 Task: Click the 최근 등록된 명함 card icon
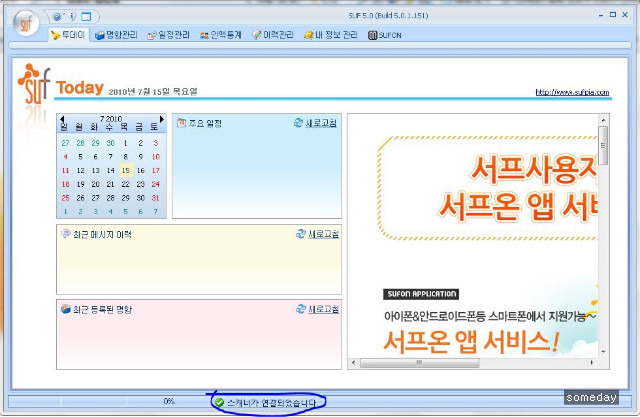point(66,308)
